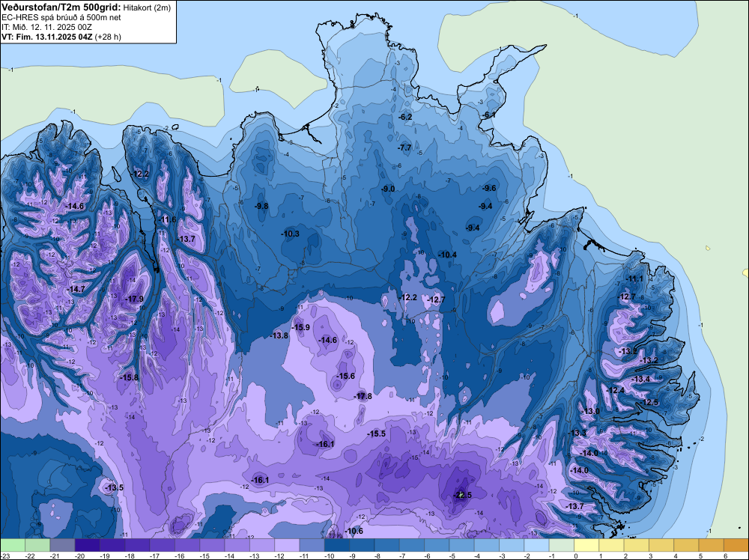Click the coldest map value -22.5
Viewport: 749px width, 560px height.
pos(462,495)
